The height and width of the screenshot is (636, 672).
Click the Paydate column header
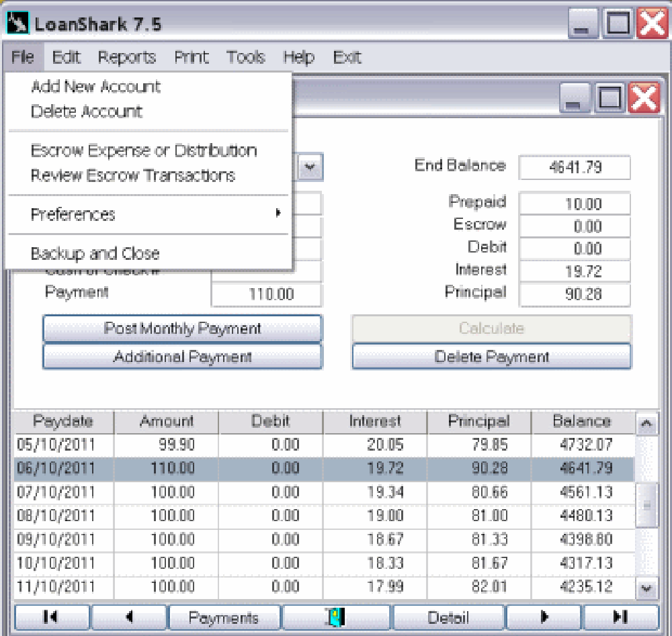point(63,422)
